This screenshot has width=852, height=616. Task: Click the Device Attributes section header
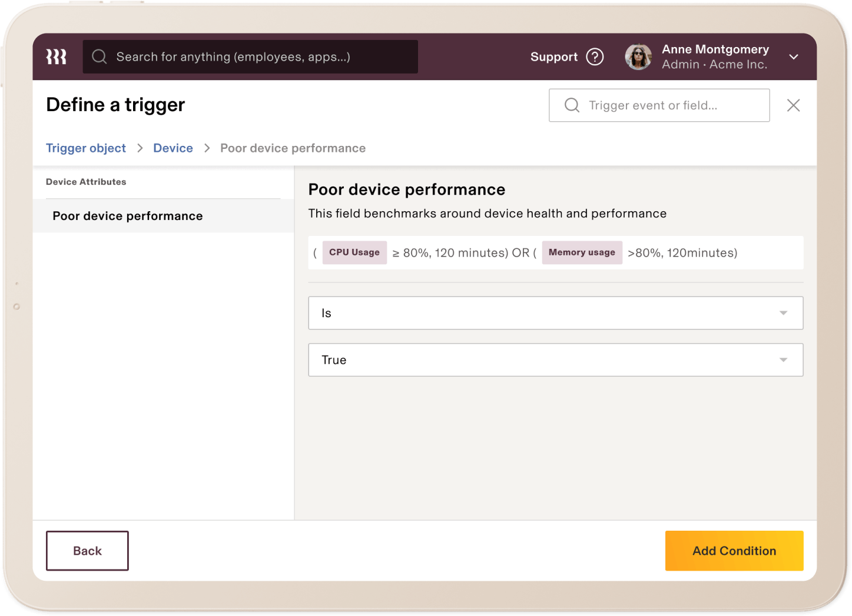(86, 182)
